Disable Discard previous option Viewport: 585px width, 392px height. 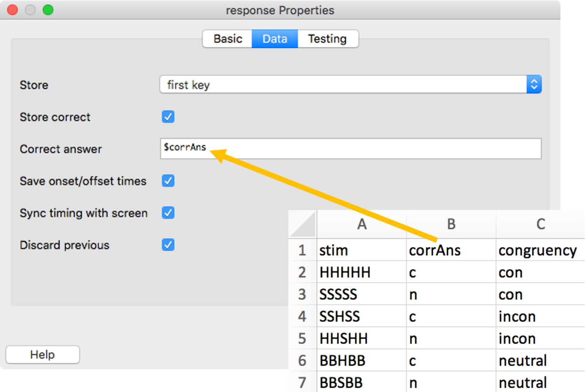pos(168,245)
